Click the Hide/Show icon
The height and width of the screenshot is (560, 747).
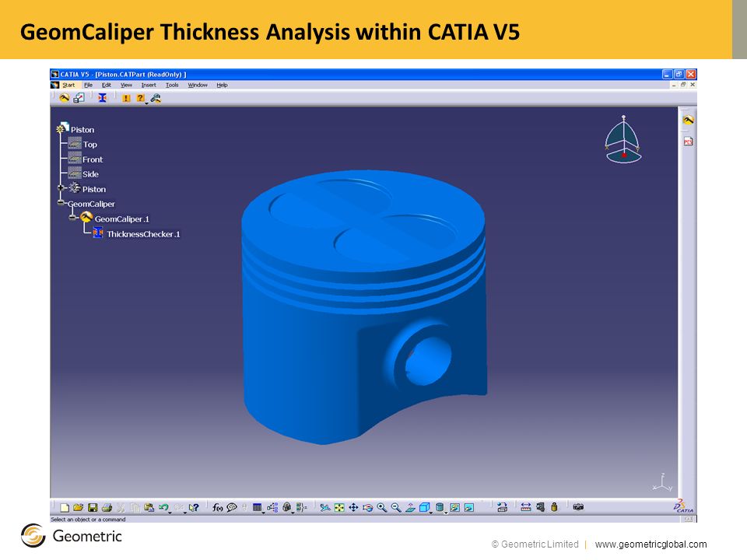tap(455, 508)
